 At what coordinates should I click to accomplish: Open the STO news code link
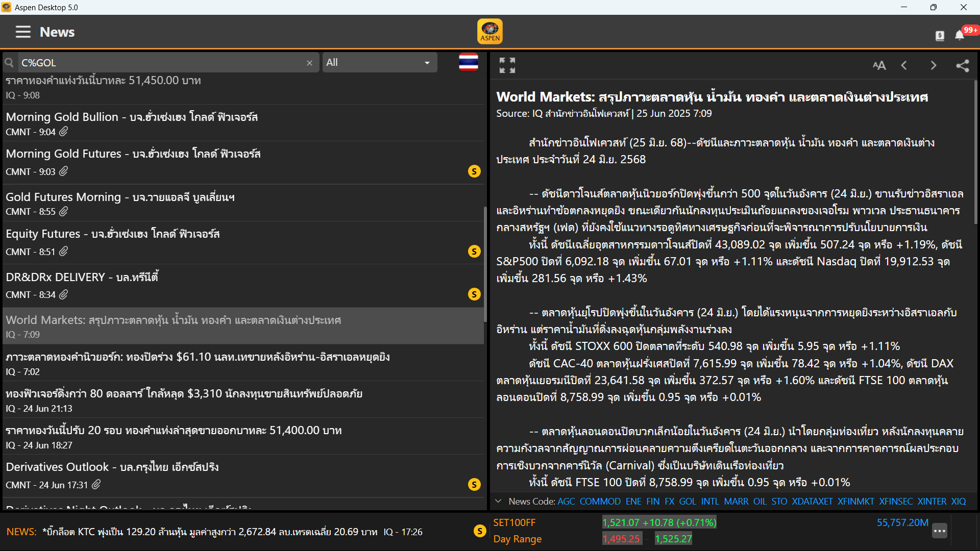(779, 502)
